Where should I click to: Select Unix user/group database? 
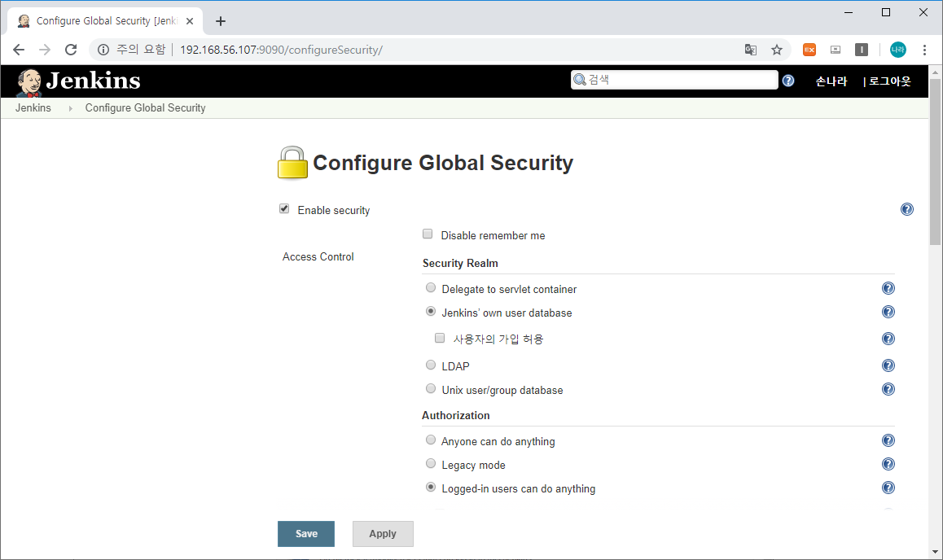coord(431,389)
